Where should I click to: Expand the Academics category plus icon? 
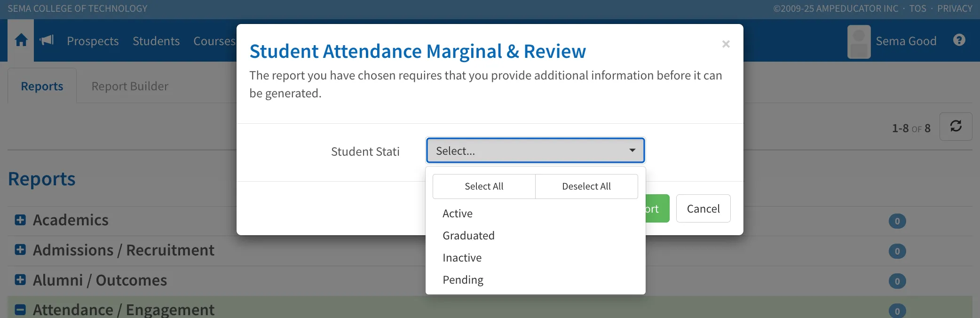point(20,220)
